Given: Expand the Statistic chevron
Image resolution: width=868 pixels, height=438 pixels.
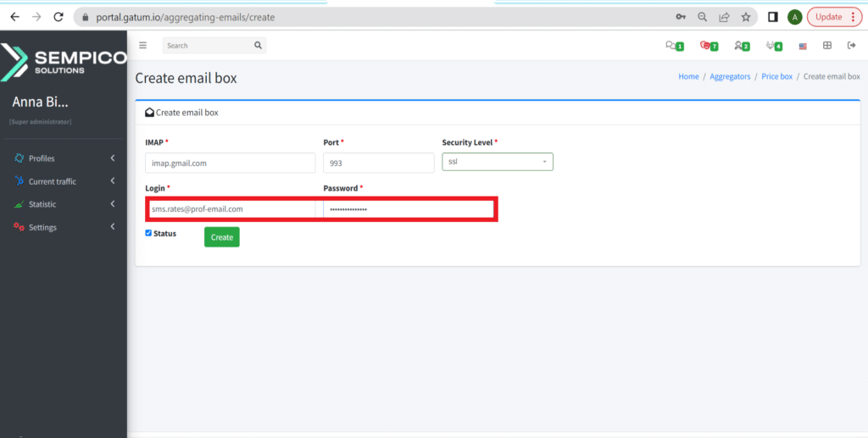Looking at the screenshot, I should [x=113, y=204].
